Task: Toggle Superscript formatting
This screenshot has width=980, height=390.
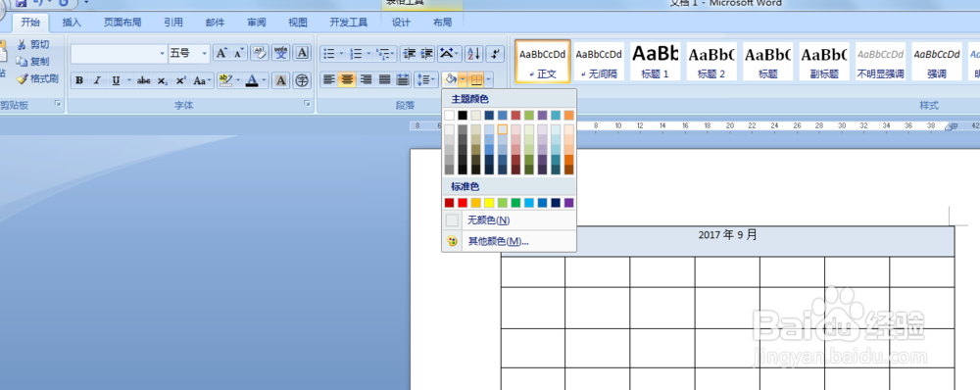Action: click(180, 80)
